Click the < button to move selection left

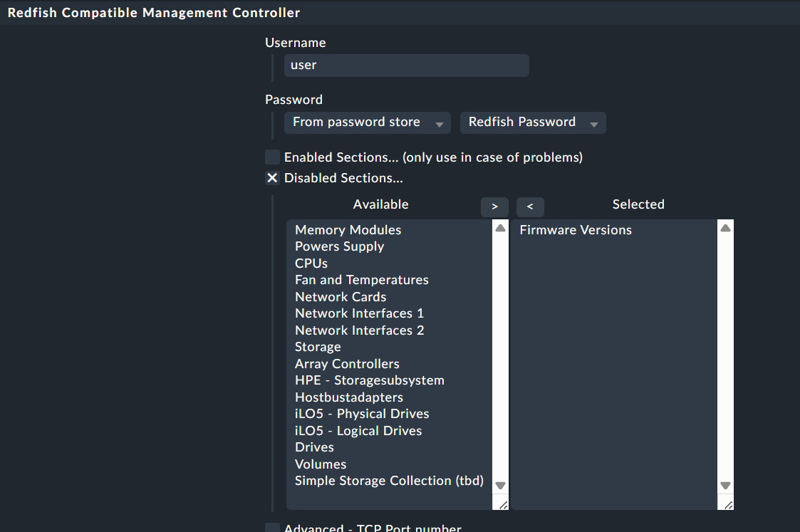[530, 205]
